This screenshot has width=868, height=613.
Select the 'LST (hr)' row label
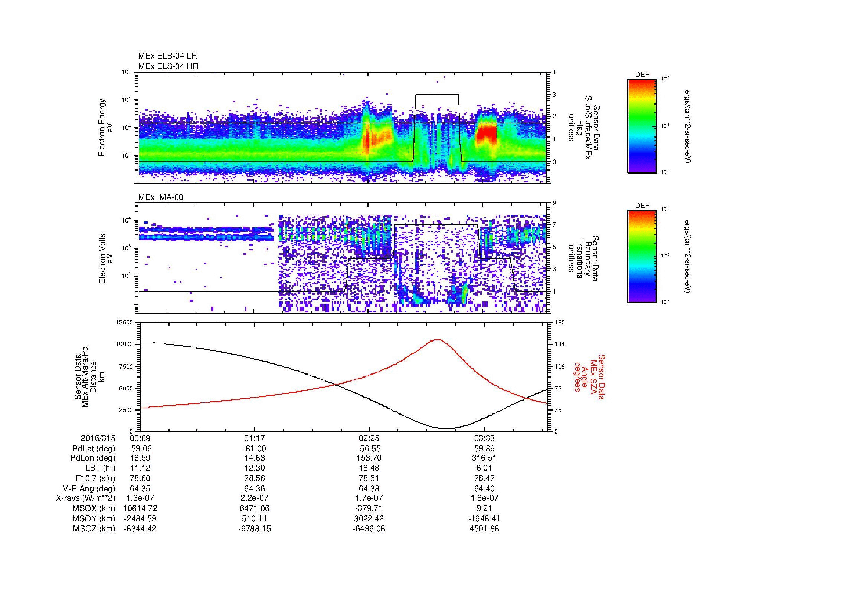[101, 468]
